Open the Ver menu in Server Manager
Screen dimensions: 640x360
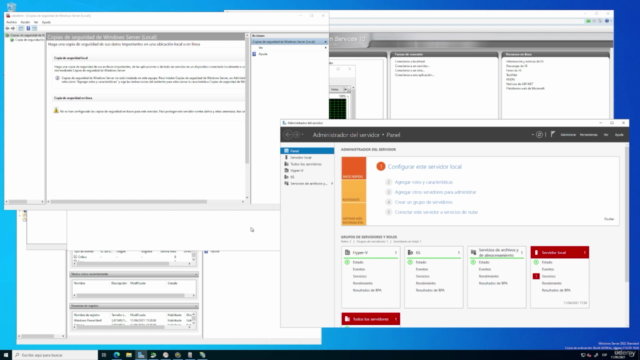pyautogui.click(x=606, y=135)
